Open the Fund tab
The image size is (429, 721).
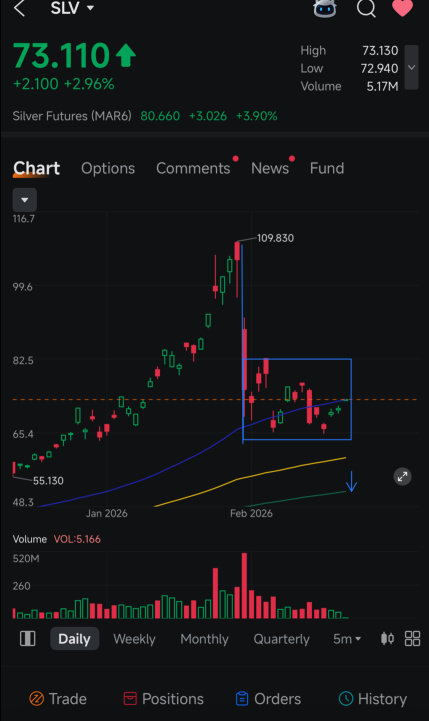(x=327, y=168)
